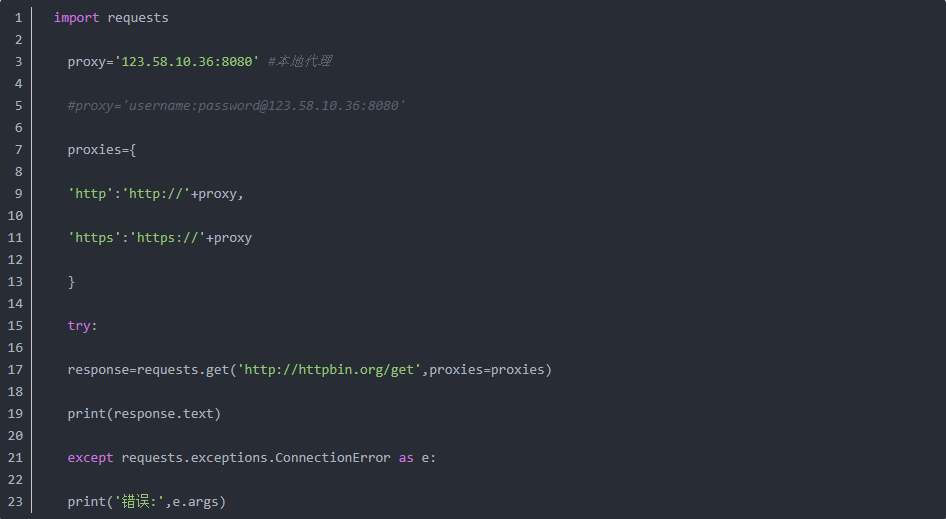Click the print('错误:',e.args) line
The height and width of the screenshot is (519, 946).
click(147, 502)
